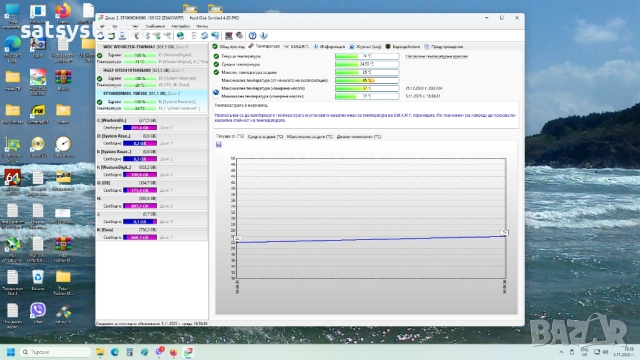Open the Информация tab
This screenshot has width=640, height=360.
pos(329,47)
